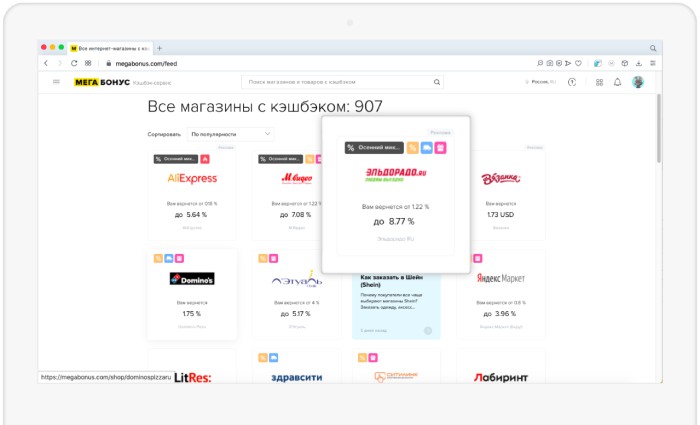Image resolution: width=700 pixels, height=425 pixels.
Task: Click the pink calendar badge on the Л'Этуаль card
Action: tap(273, 258)
